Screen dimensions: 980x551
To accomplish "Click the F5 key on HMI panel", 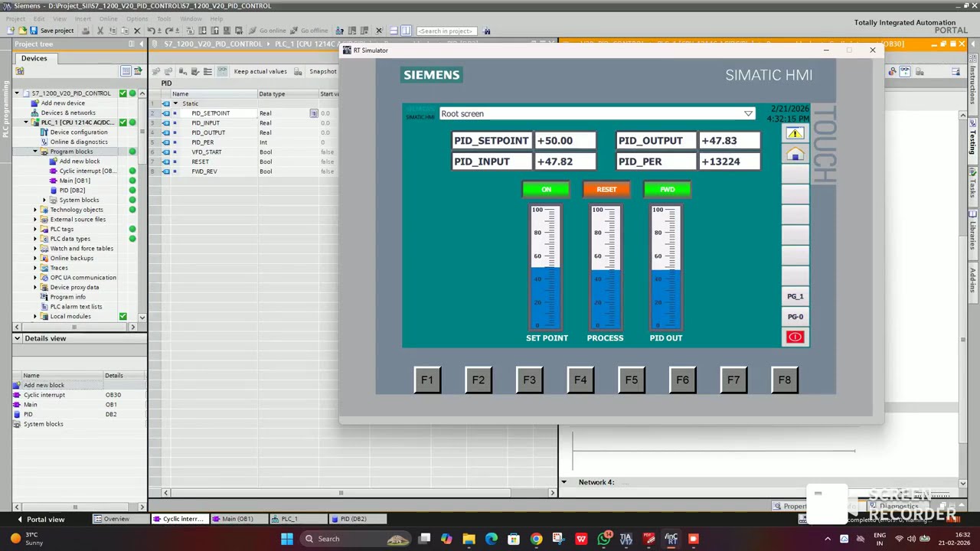I will (632, 380).
